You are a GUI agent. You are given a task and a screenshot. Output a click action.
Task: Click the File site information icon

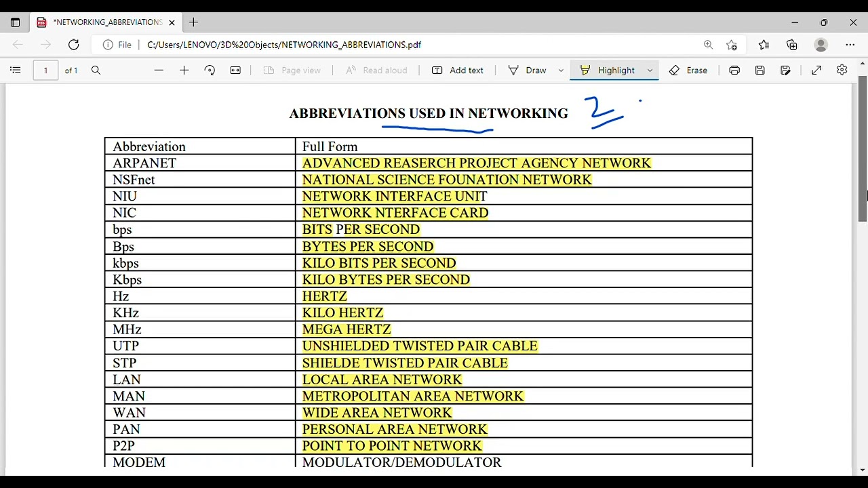click(117, 45)
